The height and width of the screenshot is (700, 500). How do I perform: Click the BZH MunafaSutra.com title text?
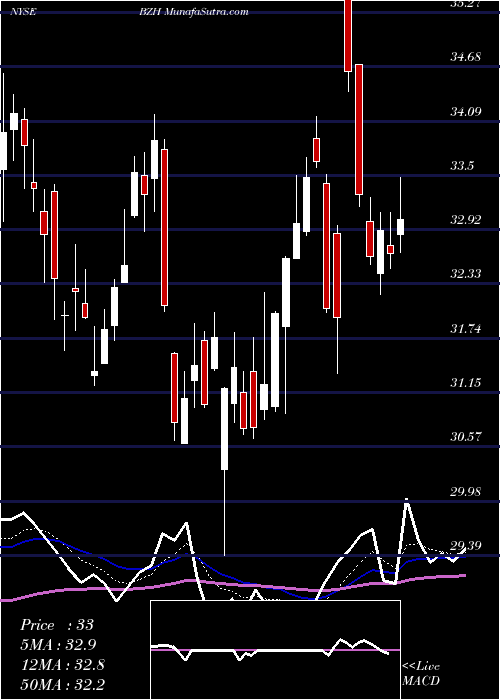[x=193, y=12]
